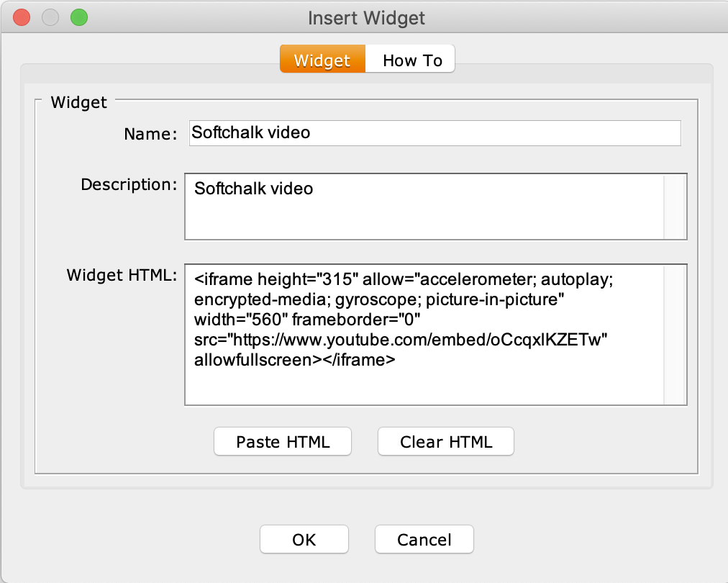The width and height of the screenshot is (728, 583).
Task: Click the allowfullscreen closing iframe line
Action: [294, 360]
